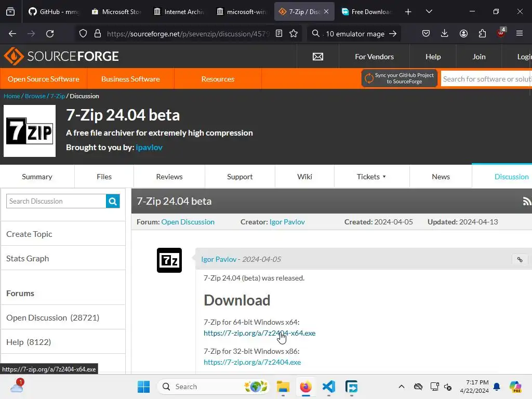Viewport: 532px width, 399px height.
Task: Open the Wiki tab
Action: point(304,177)
